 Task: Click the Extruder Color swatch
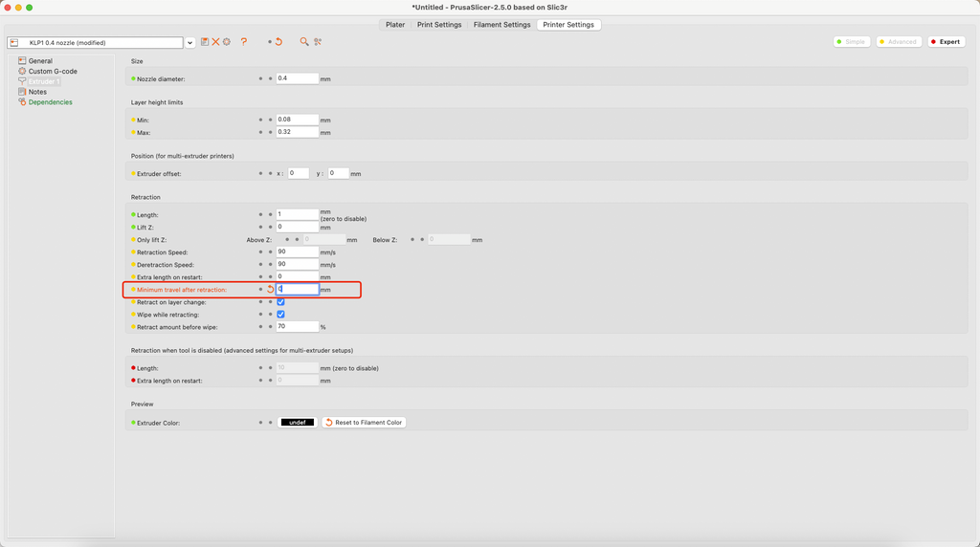click(x=297, y=423)
